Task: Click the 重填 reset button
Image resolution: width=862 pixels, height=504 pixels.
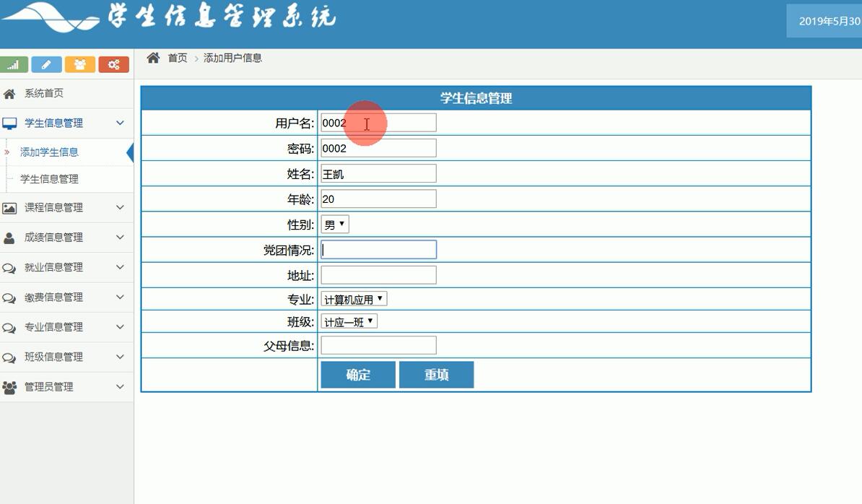Action: coord(437,375)
